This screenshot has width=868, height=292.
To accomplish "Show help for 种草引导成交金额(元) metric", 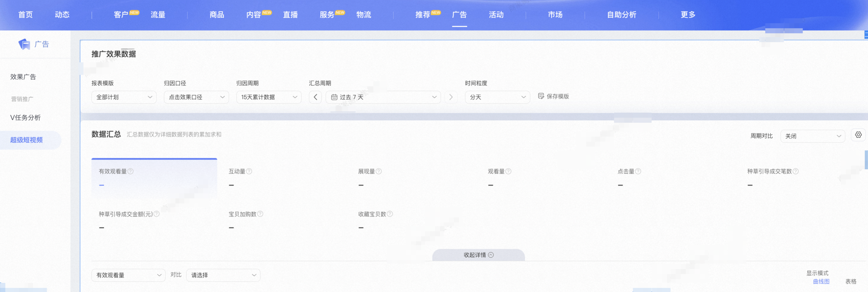I will click(157, 214).
